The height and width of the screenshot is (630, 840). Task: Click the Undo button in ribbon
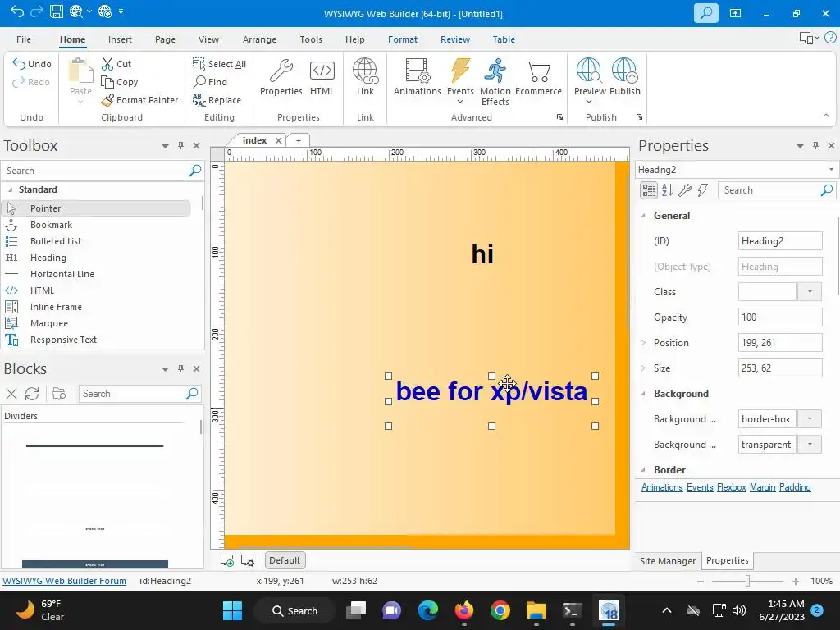(x=32, y=64)
